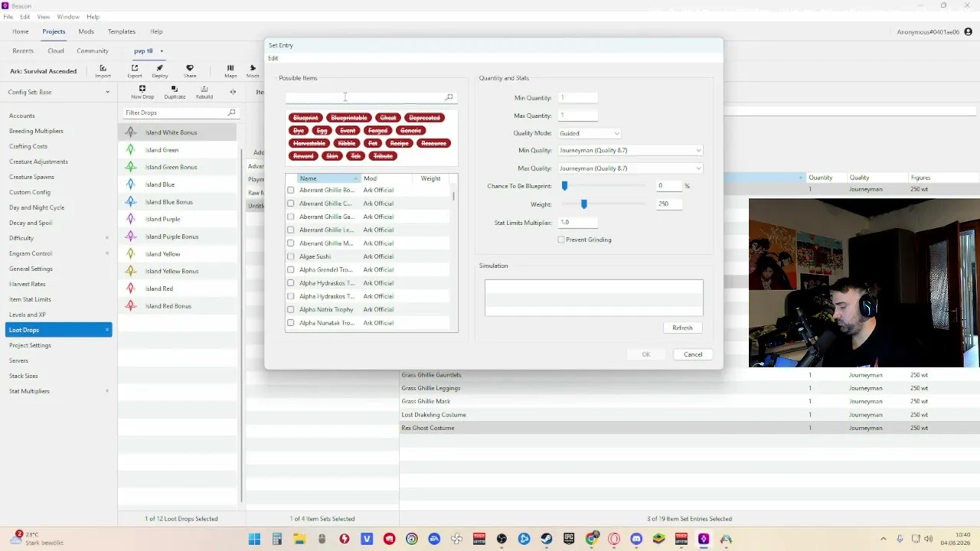This screenshot has height=551, width=980.
Task: Click the Rebuild icon
Action: pyautogui.click(x=204, y=89)
